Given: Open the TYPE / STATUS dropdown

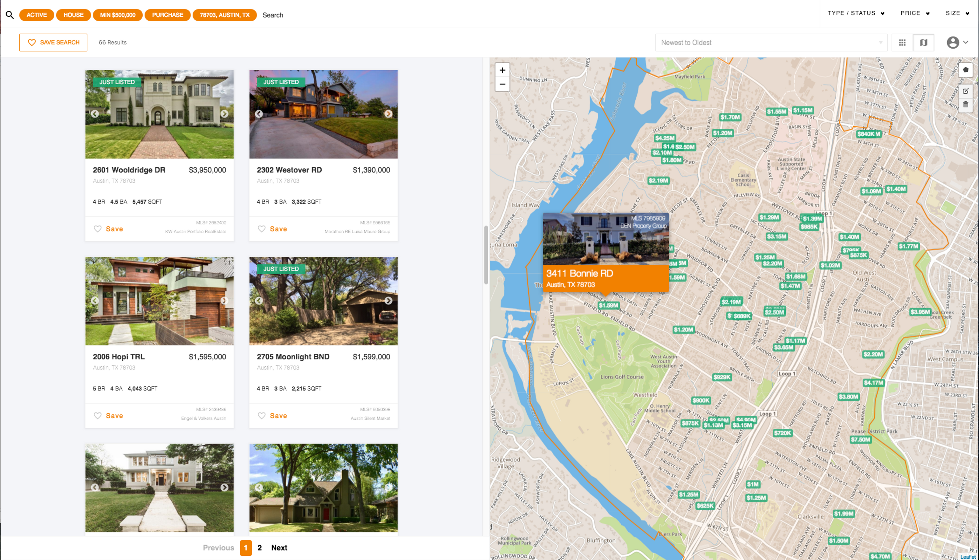Looking at the screenshot, I should [x=856, y=13].
